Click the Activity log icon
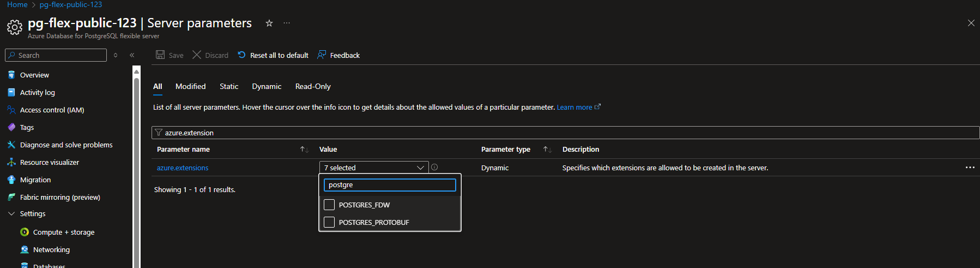Viewport: 980px width, 268px height. pyautogui.click(x=11, y=92)
